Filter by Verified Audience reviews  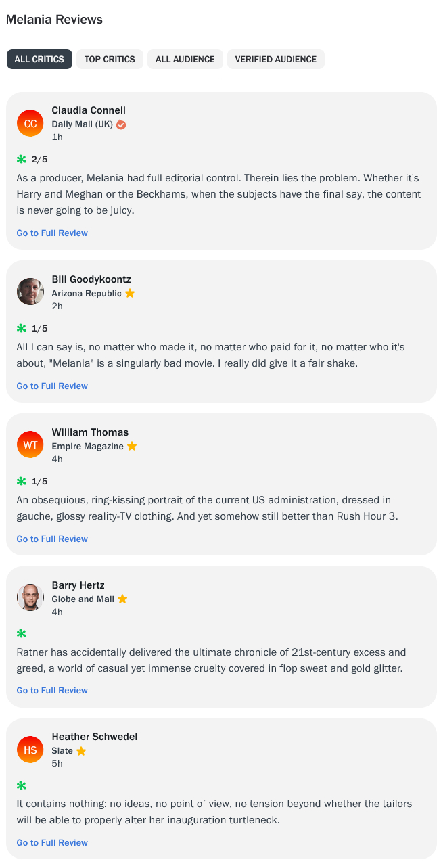[276, 60]
